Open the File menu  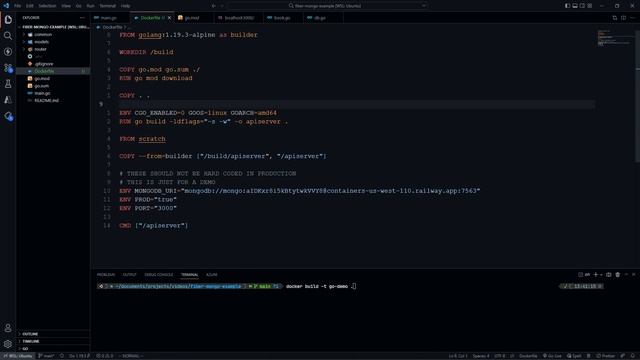pyautogui.click(x=18, y=6)
